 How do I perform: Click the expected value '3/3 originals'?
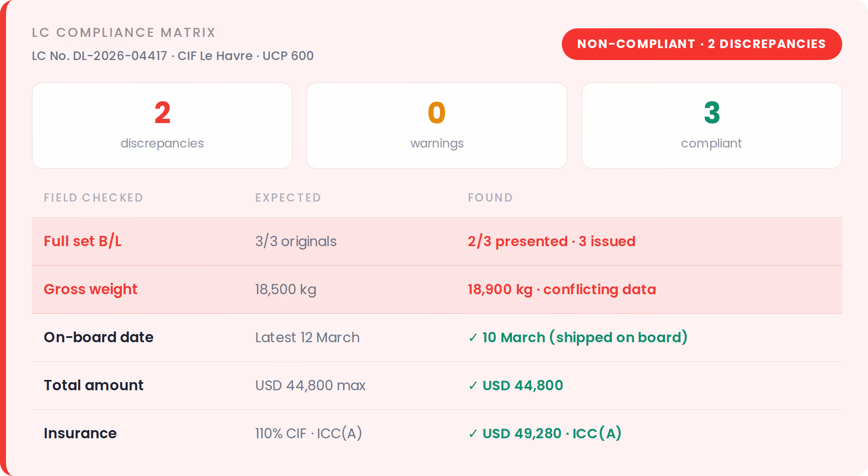pos(296,241)
